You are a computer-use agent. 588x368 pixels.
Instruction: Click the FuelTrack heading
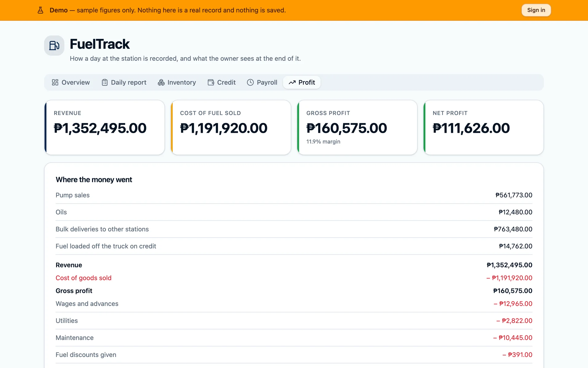coord(100,44)
